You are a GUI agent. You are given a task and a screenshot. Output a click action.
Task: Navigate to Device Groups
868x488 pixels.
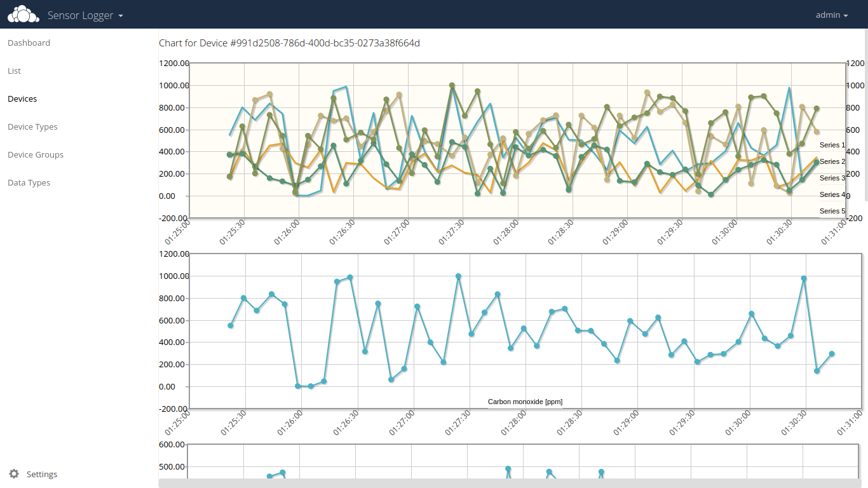(x=36, y=155)
